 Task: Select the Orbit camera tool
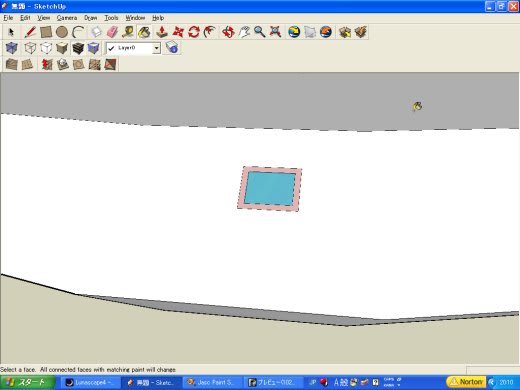coord(228,32)
